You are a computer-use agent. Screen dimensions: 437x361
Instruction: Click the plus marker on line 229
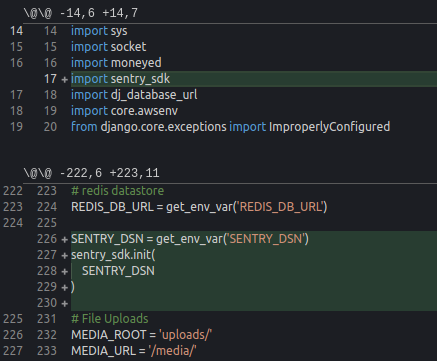65,287
